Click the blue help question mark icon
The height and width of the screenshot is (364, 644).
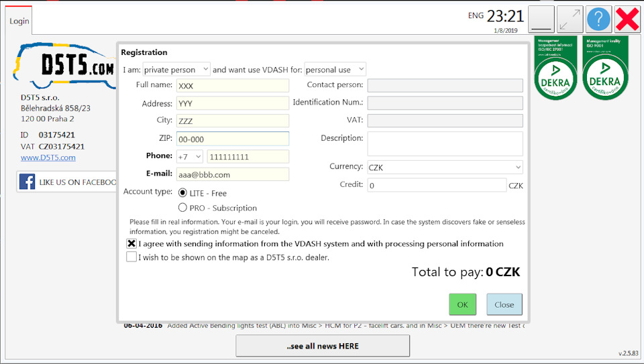tap(598, 19)
